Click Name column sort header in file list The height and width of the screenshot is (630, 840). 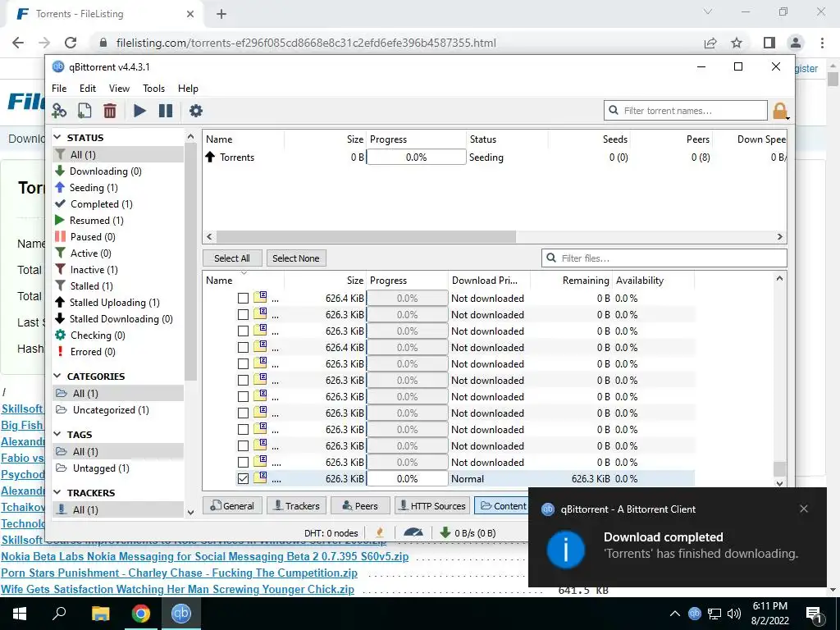point(243,281)
